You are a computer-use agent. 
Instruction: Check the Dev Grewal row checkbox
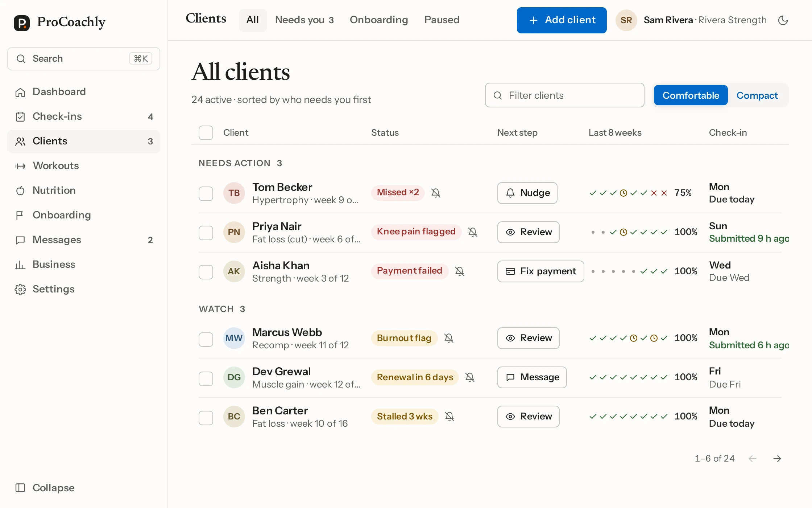(x=206, y=379)
